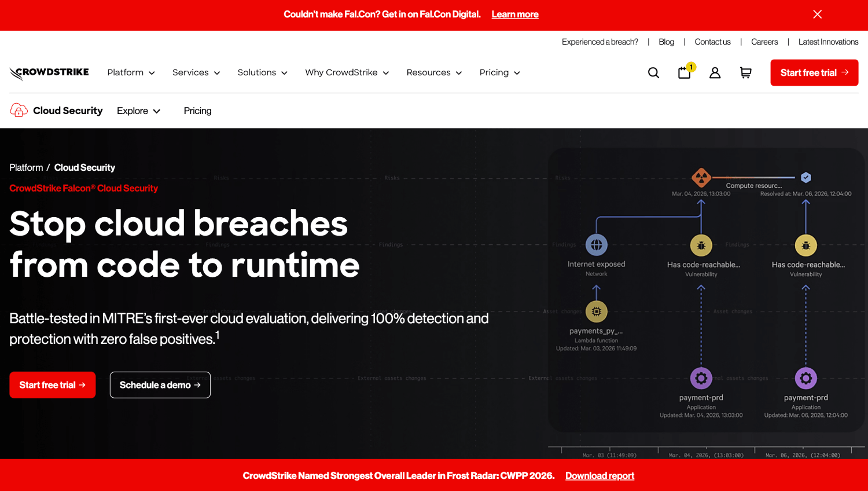868x491 pixels.
Task: Open the user account icon
Action: coord(715,72)
